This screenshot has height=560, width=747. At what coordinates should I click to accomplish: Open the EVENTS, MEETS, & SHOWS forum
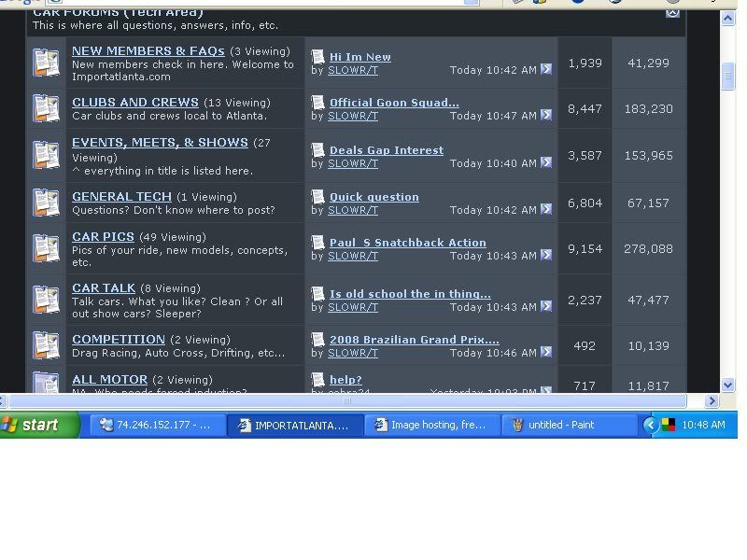click(160, 143)
